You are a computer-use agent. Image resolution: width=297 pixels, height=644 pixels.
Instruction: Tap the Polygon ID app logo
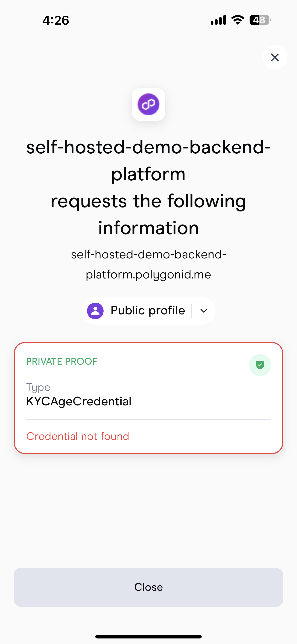(148, 105)
